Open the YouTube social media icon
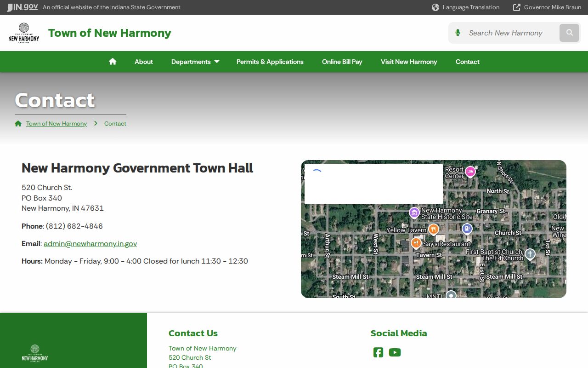The width and height of the screenshot is (588, 368). [x=395, y=352]
